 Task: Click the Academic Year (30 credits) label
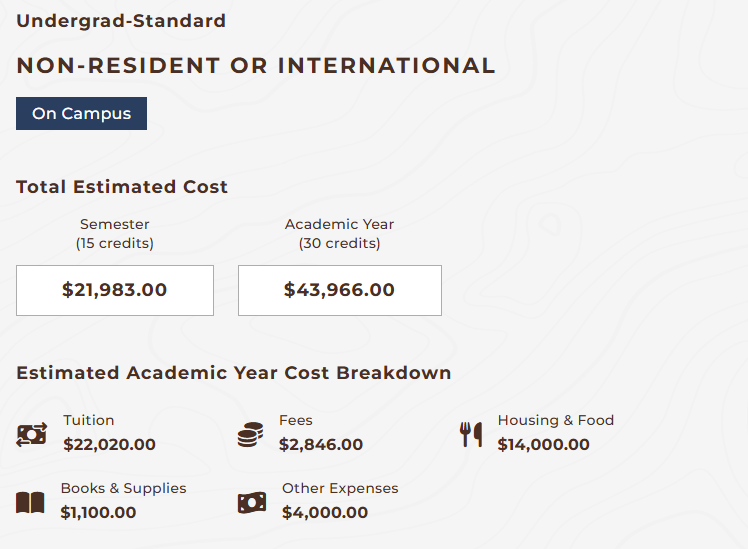339,234
